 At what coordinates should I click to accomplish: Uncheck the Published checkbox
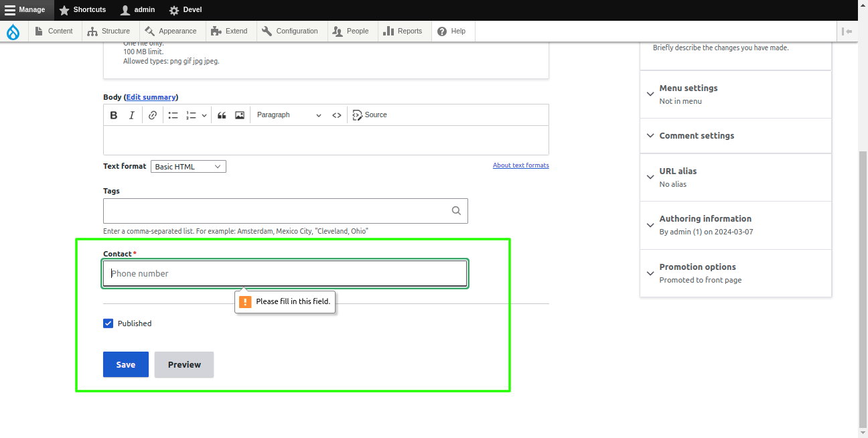(108, 323)
